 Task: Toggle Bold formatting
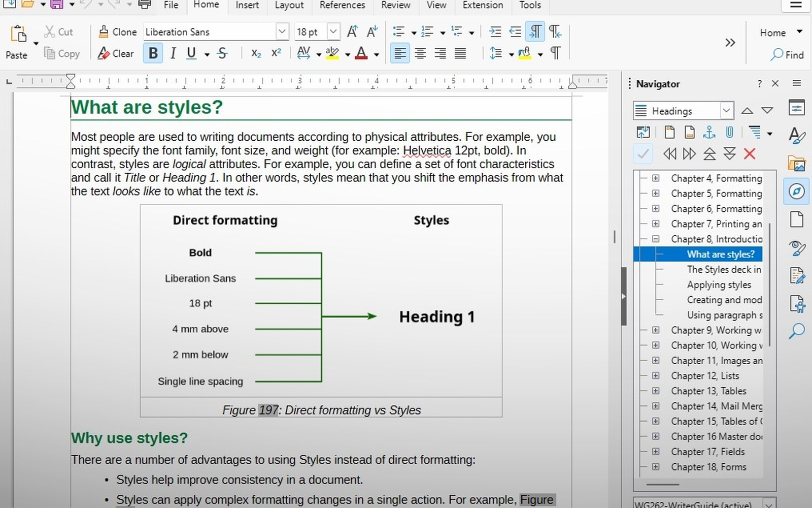coord(153,53)
